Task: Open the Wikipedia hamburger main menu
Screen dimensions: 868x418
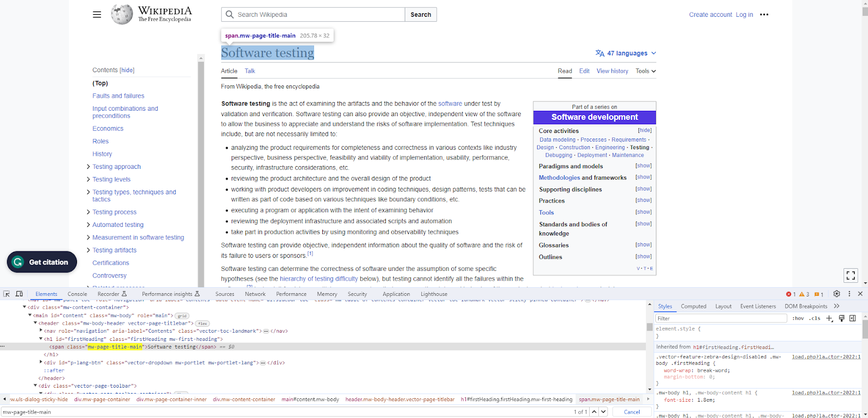Action: (97, 15)
